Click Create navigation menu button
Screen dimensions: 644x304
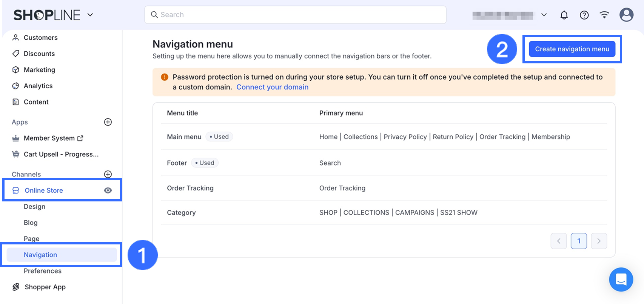[x=572, y=49]
